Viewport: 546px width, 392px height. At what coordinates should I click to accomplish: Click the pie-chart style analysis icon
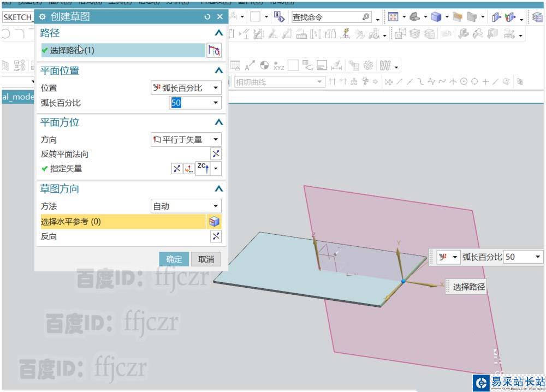coord(264,65)
